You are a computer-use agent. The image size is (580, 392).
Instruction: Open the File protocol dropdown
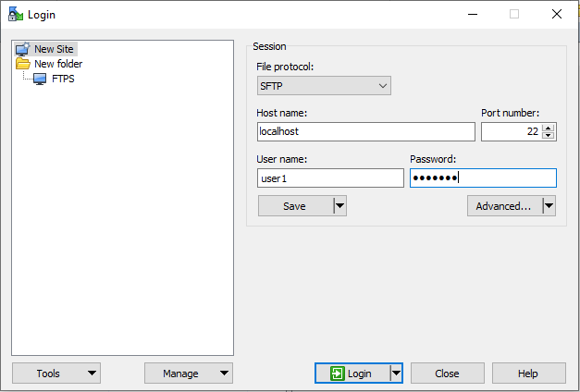[324, 86]
